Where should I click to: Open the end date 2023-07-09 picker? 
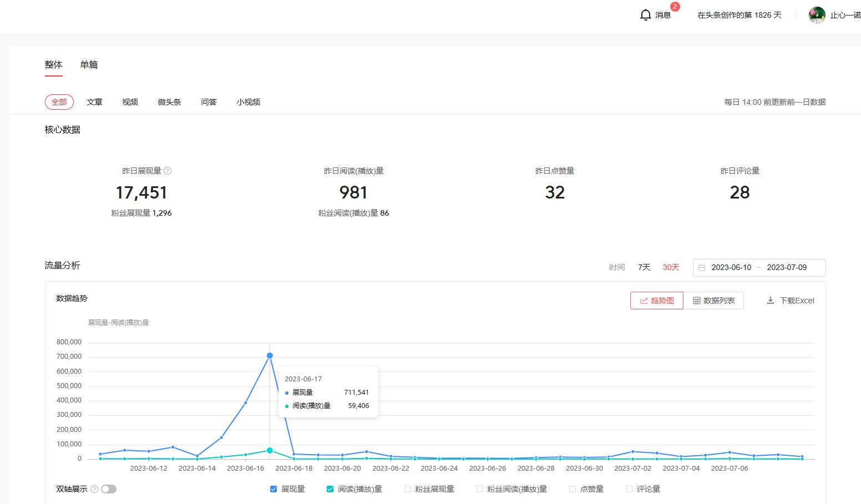click(787, 268)
